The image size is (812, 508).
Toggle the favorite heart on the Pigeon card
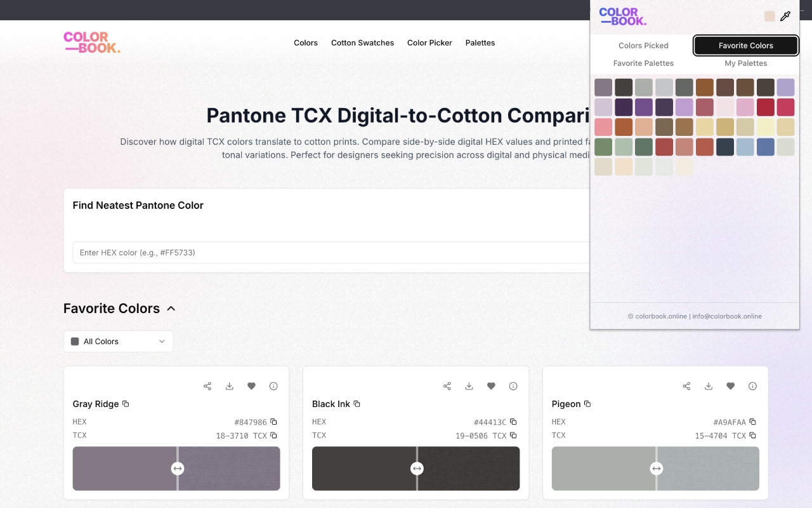[730, 386]
